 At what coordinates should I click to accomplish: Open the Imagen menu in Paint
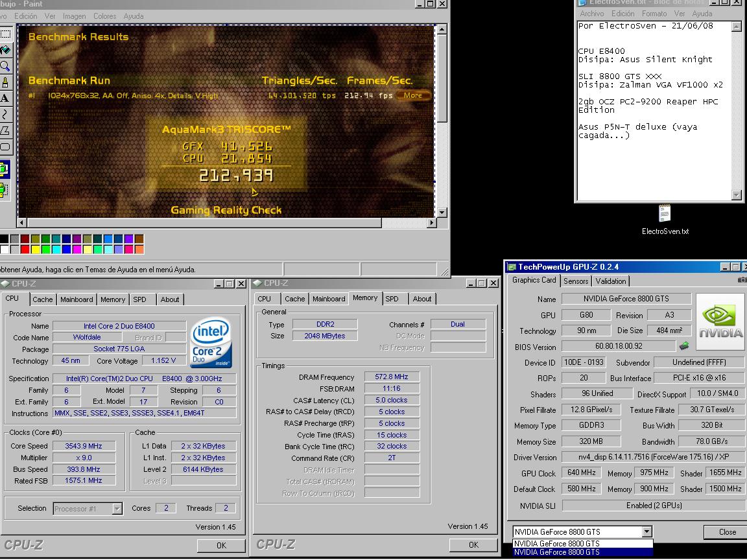pyautogui.click(x=75, y=16)
